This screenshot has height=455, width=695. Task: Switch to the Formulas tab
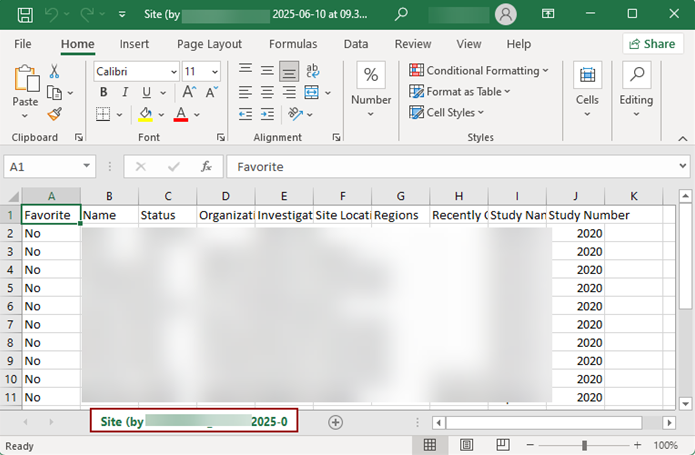point(293,44)
